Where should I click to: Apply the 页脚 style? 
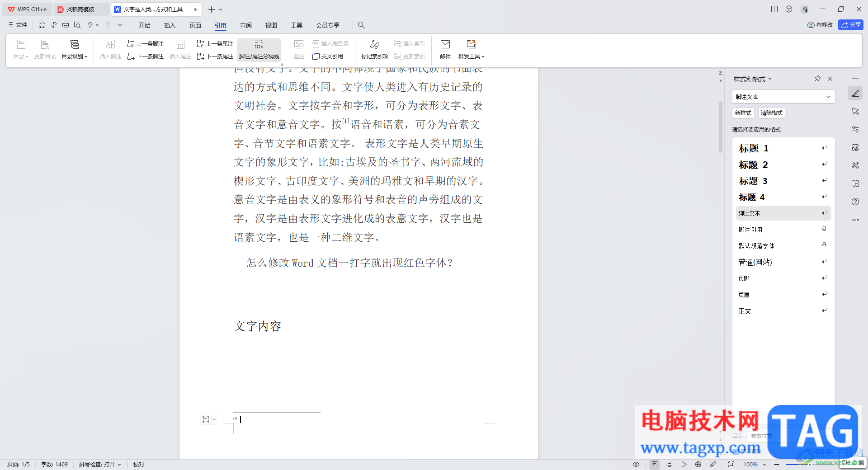tap(783, 278)
